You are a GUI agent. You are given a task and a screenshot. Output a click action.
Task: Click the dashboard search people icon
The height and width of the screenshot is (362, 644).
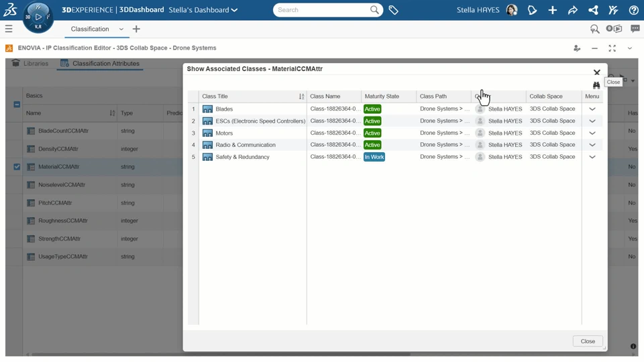pyautogui.click(x=594, y=29)
